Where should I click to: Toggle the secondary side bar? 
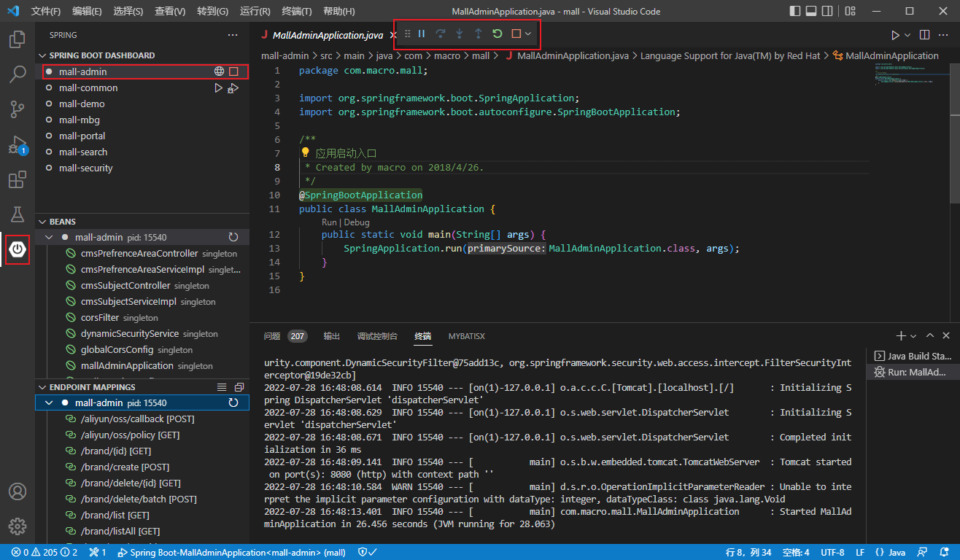click(829, 12)
